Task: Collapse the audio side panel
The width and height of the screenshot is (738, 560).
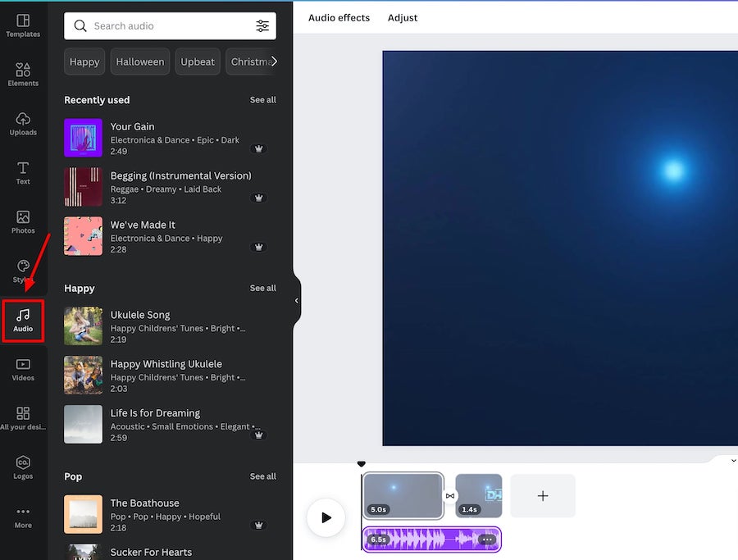Action: [x=297, y=301]
